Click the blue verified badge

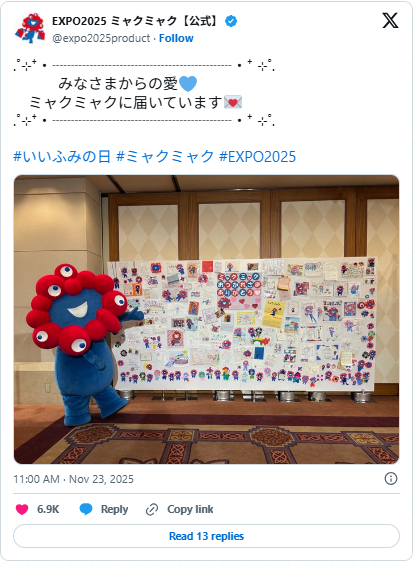(231, 21)
